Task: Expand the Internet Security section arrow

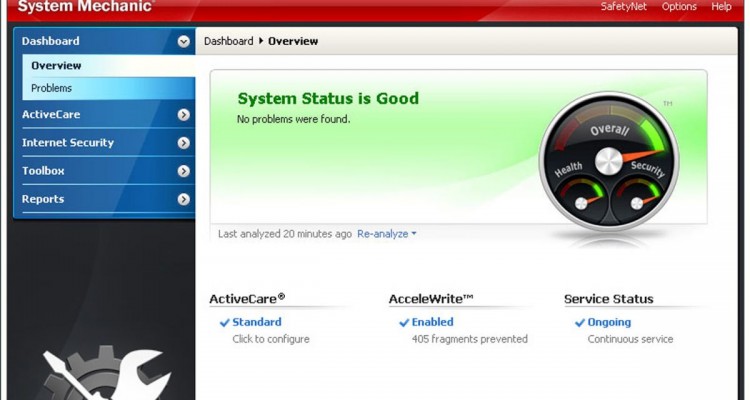Action: pyautogui.click(x=184, y=143)
